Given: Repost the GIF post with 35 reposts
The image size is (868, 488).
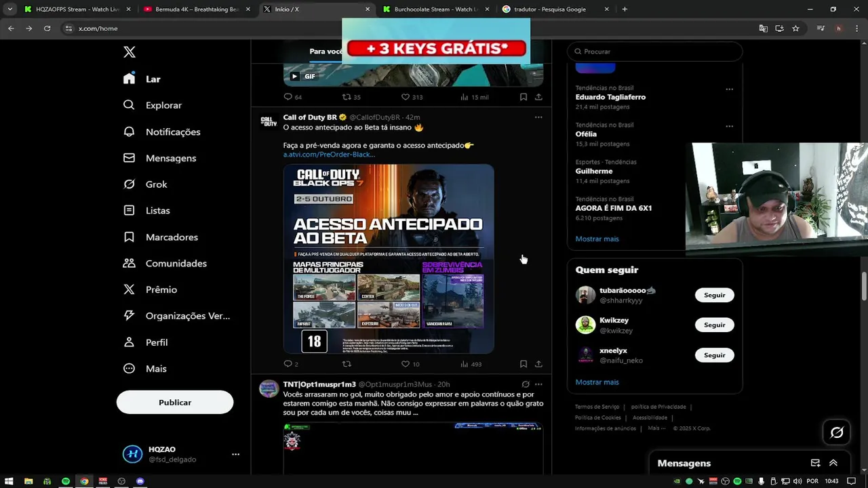Looking at the screenshot, I should (x=347, y=97).
